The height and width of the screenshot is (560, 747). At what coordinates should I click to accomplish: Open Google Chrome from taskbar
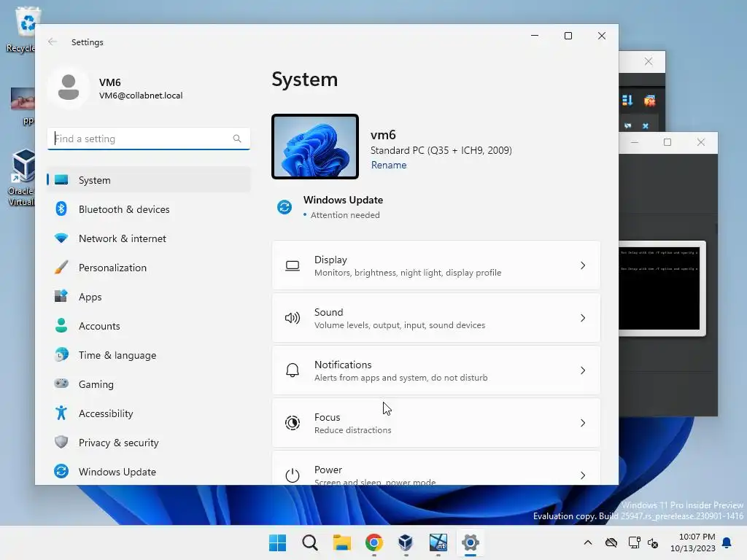[x=374, y=542]
